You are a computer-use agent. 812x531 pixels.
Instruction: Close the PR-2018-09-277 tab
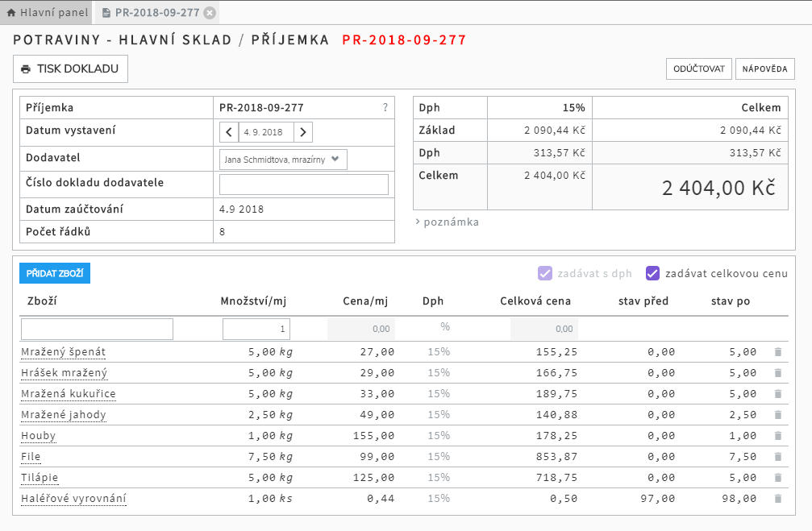click(210, 13)
